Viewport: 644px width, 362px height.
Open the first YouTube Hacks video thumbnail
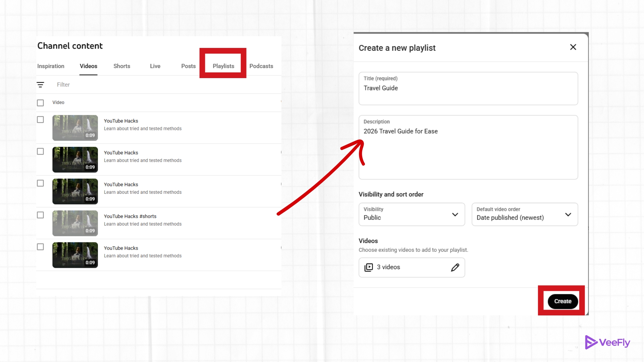tap(75, 128)
